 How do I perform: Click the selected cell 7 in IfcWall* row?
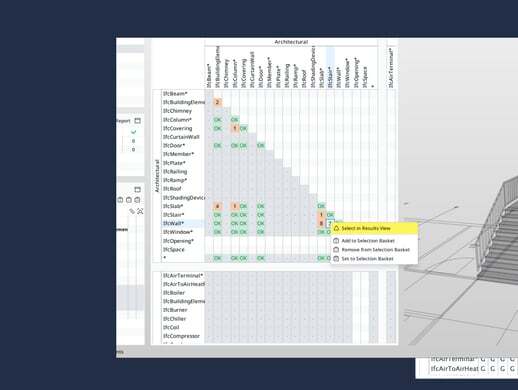click(330, 223)
